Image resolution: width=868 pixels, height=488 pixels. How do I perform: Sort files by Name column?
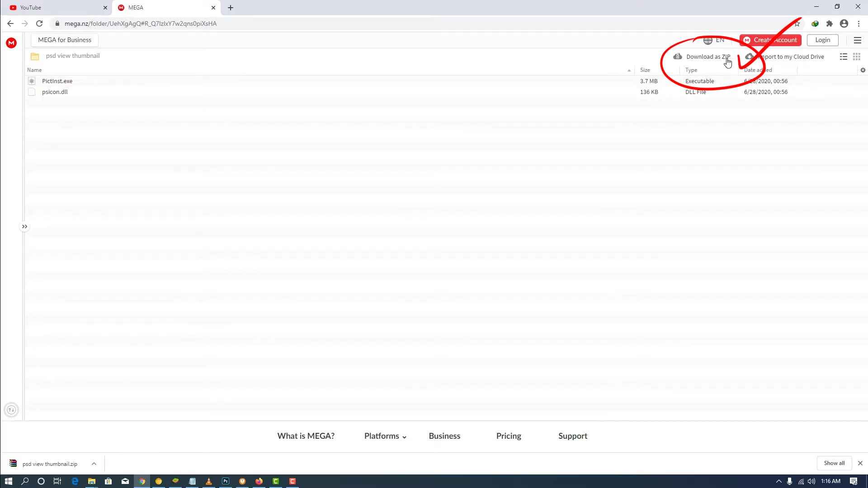pyautogui.click(x=34, y=70)
